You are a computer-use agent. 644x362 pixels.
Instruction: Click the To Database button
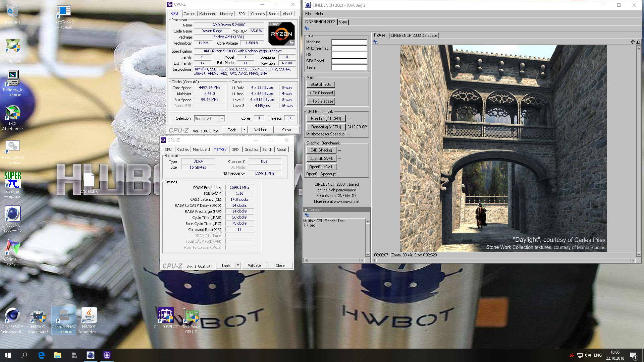(321, 101)
